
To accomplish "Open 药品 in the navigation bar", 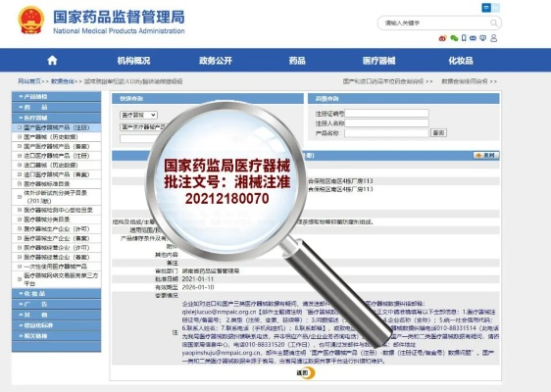I will [297, 61].
